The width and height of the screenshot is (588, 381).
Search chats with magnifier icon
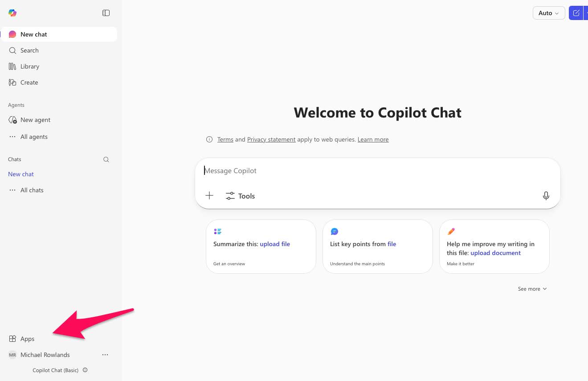point(106,159)
